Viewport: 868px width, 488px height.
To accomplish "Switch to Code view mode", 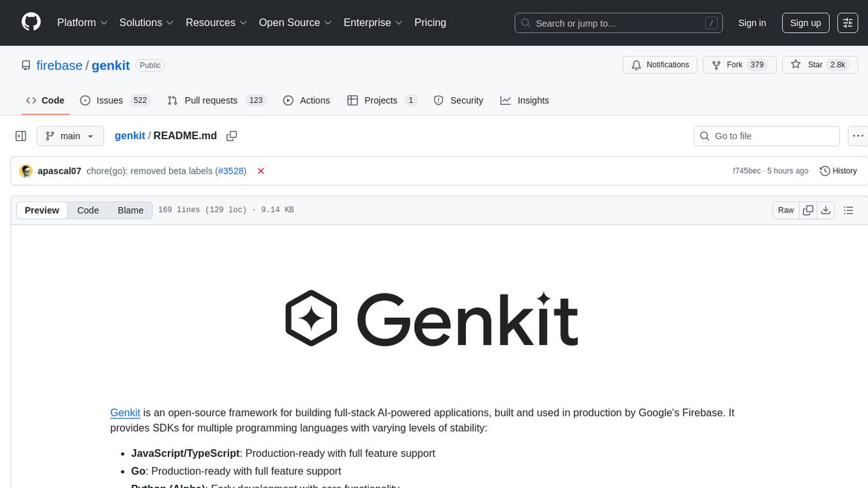I will tap(88, 210).
